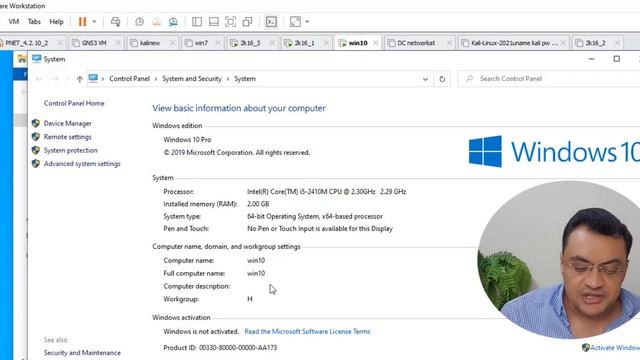
Task: Maximize the System window
Action: pyautogui.click(x=616, y=59)
